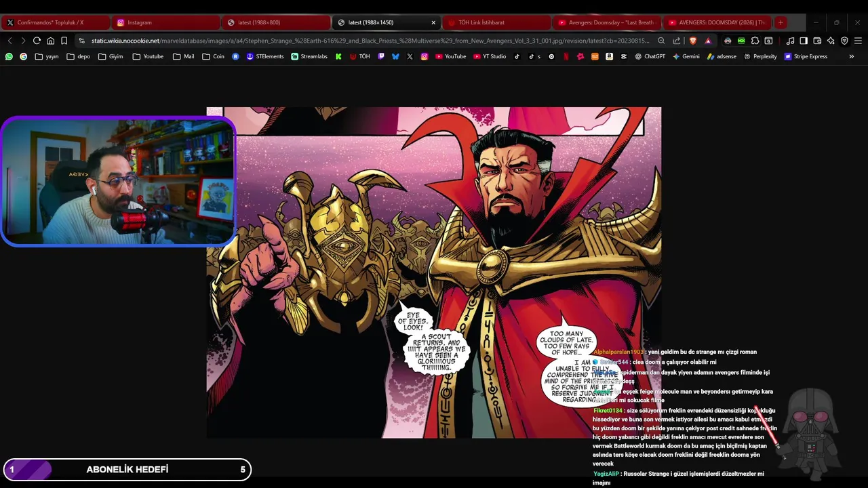The height and width of the screenshot is (488, 868).
Task: Open the Perplexity bookmark
Action: (x=760, y=56)
